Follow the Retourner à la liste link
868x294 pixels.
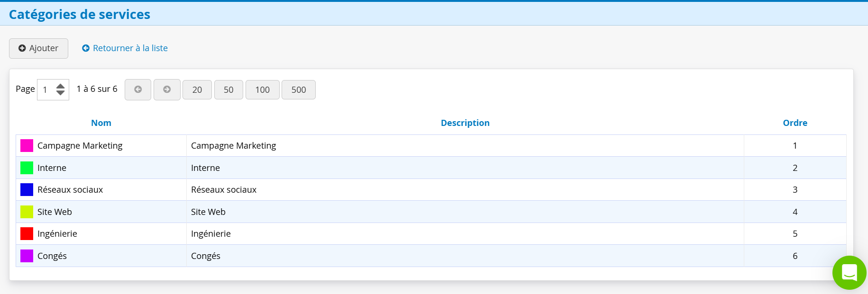(125, 48)
